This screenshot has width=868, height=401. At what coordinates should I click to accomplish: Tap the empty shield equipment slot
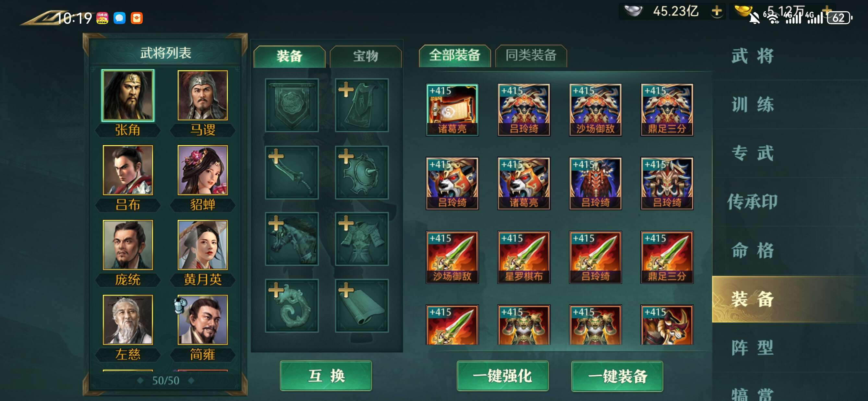pyautogui.click(x=362, y=172)
